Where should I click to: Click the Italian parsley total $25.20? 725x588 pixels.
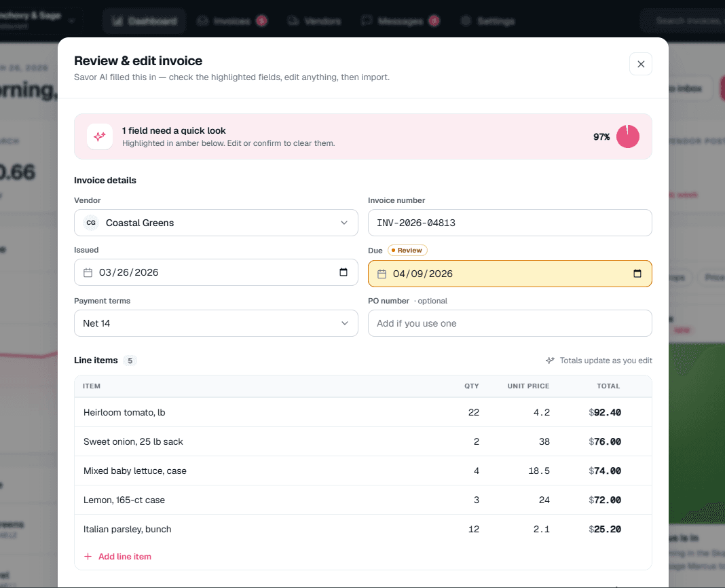(605, 529)
